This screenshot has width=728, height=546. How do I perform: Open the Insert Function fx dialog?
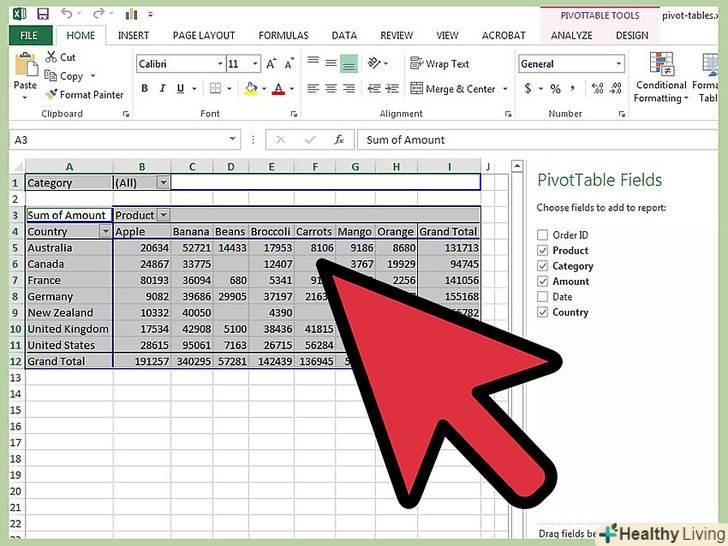[x=339, y=139]
